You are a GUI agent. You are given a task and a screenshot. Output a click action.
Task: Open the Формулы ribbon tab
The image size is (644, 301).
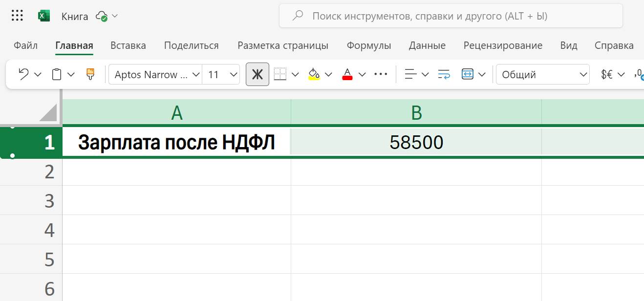[x=368, y=45]
